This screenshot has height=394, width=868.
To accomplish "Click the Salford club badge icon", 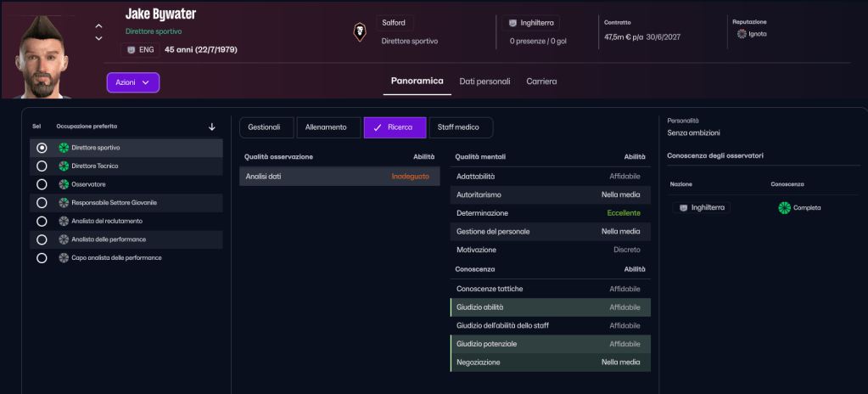I will 360,32.
